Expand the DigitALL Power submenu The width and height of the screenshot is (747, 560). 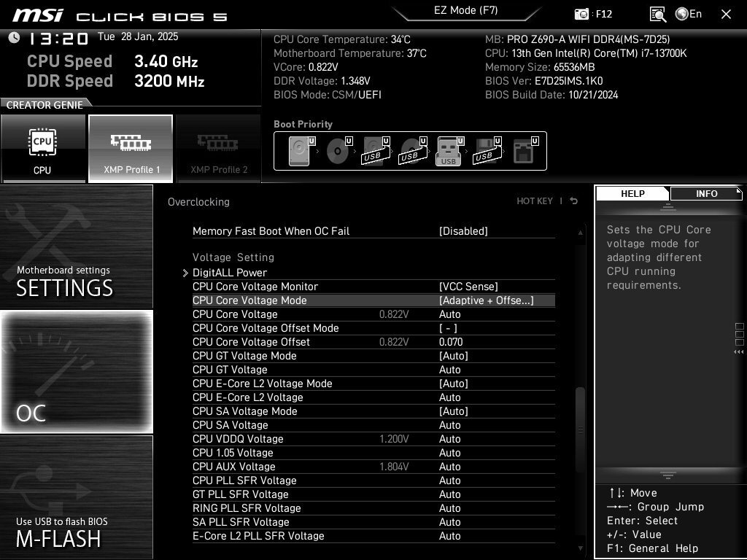230,273
